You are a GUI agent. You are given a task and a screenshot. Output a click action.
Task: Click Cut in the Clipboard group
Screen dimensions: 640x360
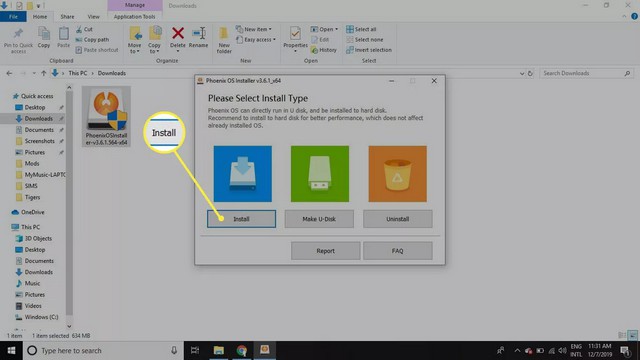84,29
